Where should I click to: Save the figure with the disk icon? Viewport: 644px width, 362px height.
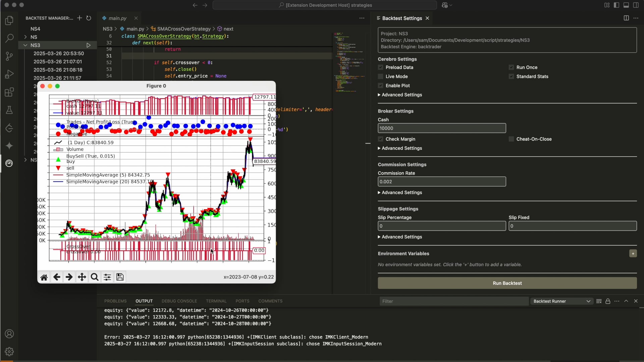tap(120, 277)
